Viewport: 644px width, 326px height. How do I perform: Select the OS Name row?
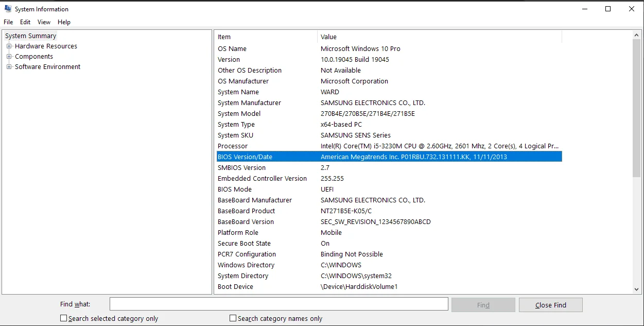click(389, 48)
